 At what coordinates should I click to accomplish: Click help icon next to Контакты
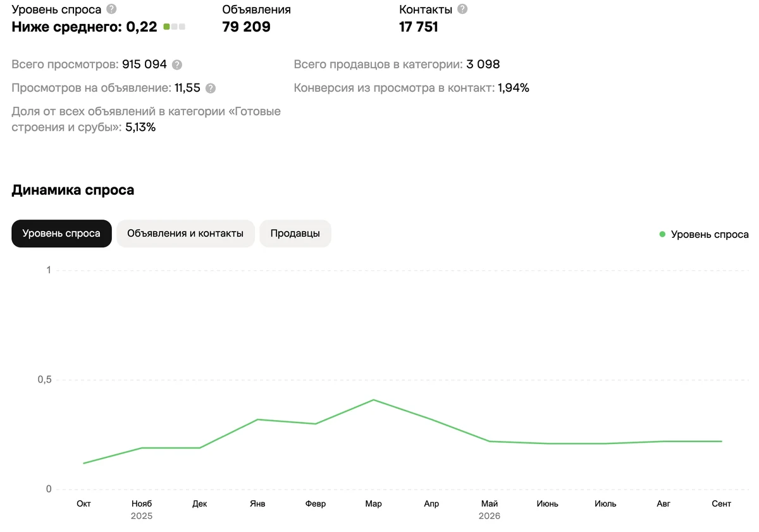(462, 9)
